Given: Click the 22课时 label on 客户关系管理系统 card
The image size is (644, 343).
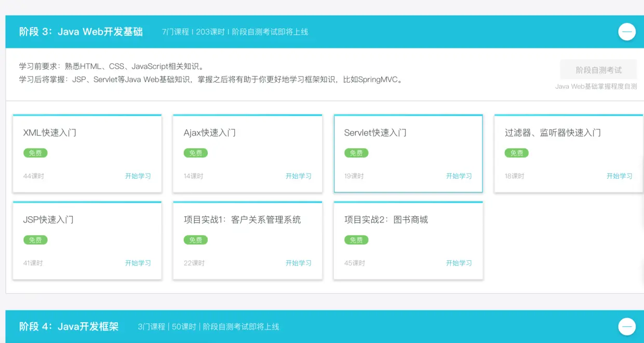Looking at the screenshot, I should 194,263.
